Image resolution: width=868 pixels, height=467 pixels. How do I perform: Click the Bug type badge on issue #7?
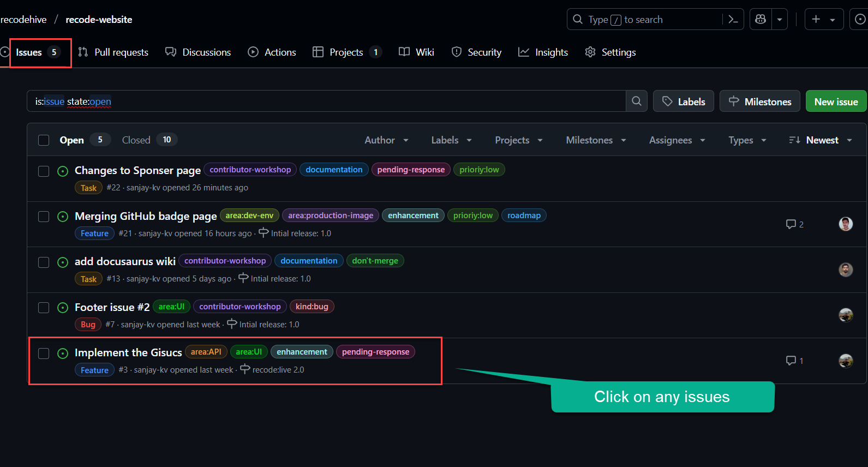tap(88, 325)
